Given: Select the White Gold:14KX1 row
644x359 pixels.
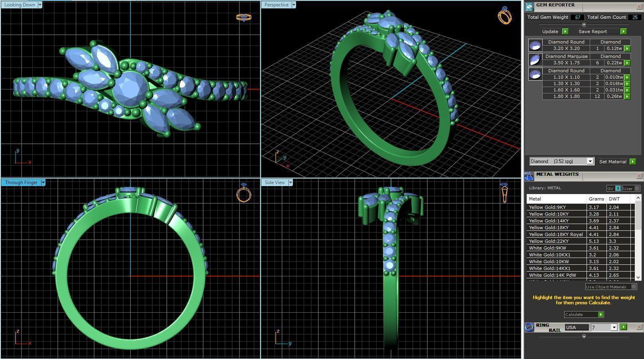Looking at the screenshot, I should point(581,268).
